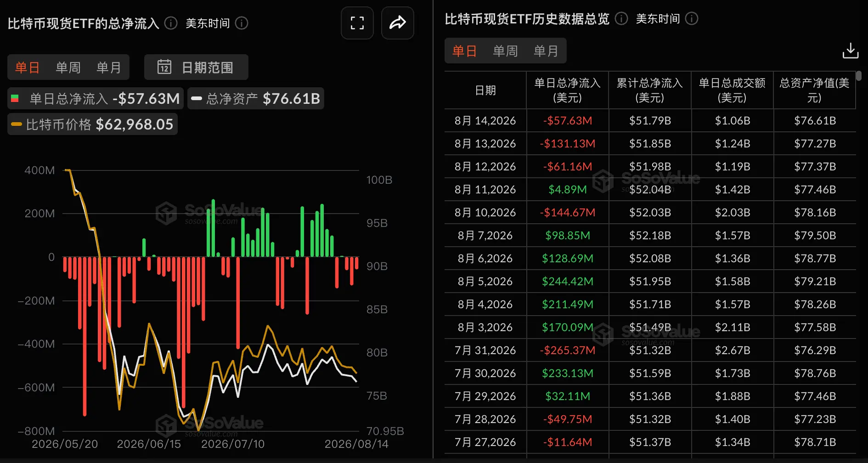Open fullscreen view of the chart
This screenshot has width=868, height=463.
coord(357,23)
